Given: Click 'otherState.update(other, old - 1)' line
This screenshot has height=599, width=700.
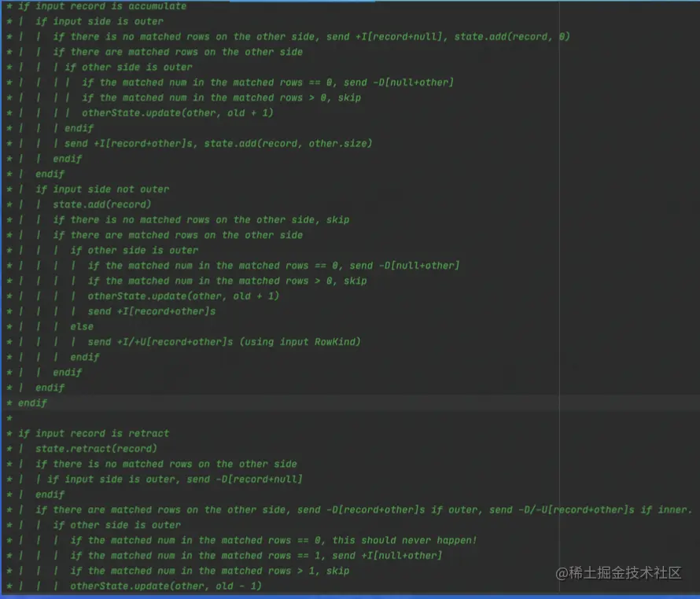Looking at the screenshot, I should 166,586.
